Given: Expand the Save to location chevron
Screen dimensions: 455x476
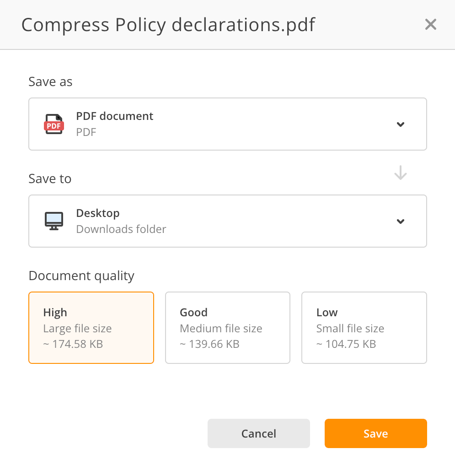Looking at the screenshot, I should coord(401,222).
